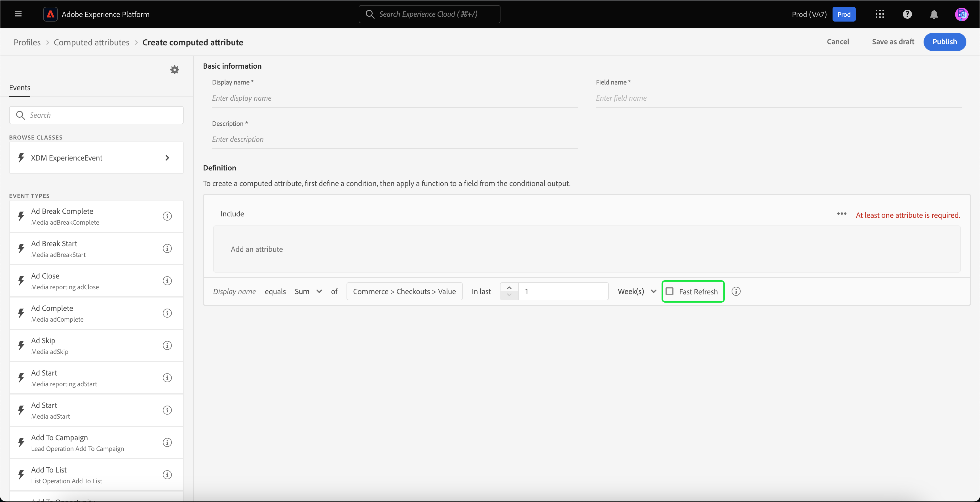The image size is (980, 502).
Task: Click the Display name input field
Action: (394, 98)
